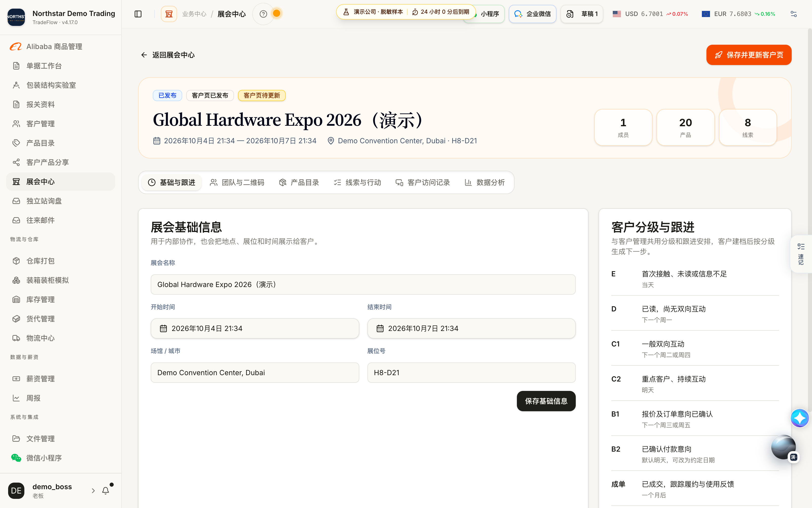Open 微信小程序 sidebar entry
The height and width of the screenshot is (508, 812).
(61, 458)
